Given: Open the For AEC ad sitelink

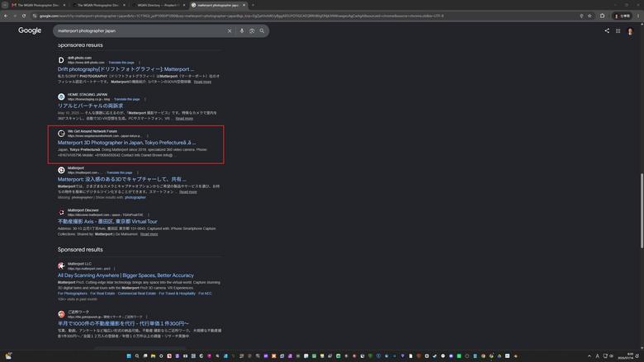Looking at the screenshot, I should (205, 294).
